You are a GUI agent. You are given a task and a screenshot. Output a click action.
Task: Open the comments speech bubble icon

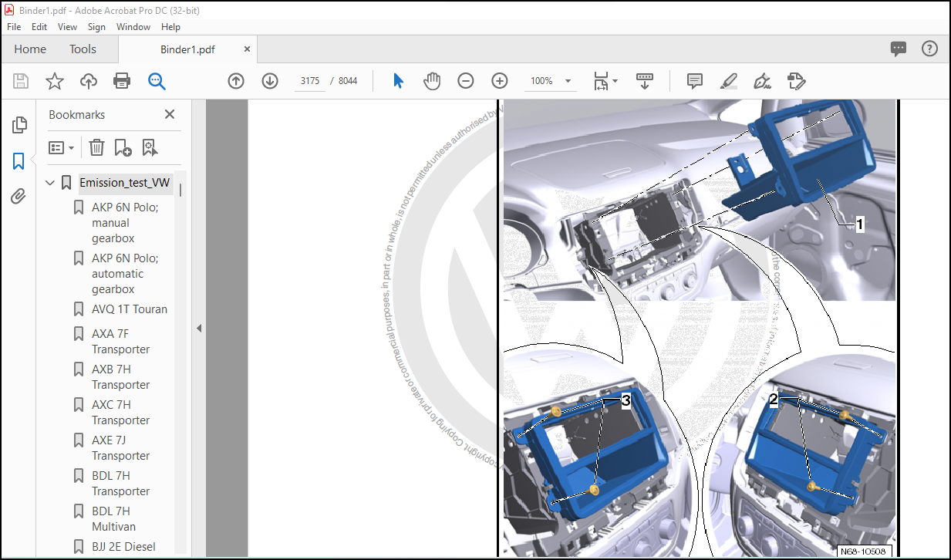tap(899, 49)
